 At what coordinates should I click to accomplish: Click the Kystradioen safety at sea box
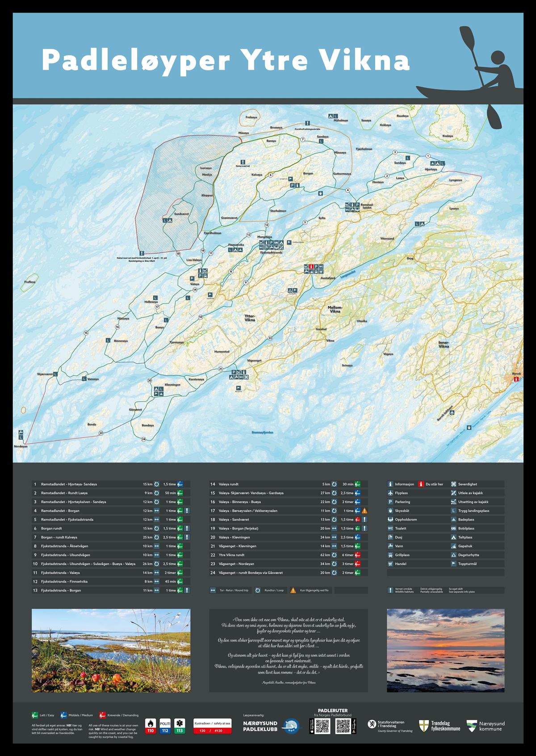[212, 726]
